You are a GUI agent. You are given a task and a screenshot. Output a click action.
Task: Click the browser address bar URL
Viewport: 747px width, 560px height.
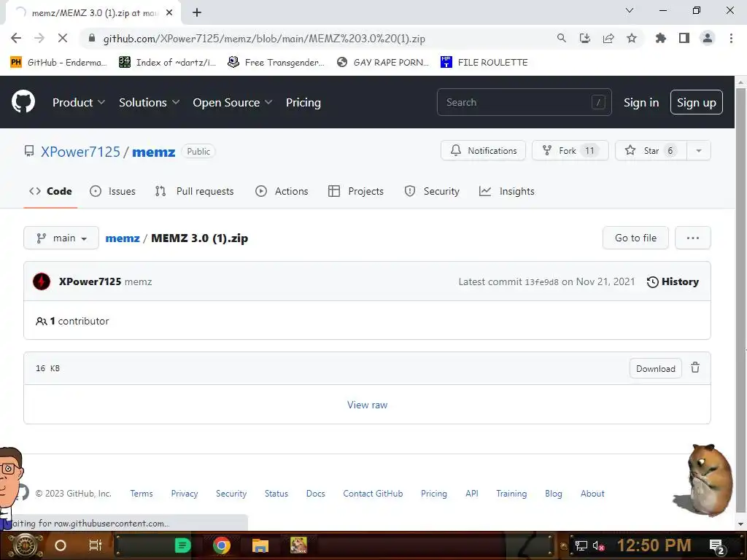pos(264,39)
